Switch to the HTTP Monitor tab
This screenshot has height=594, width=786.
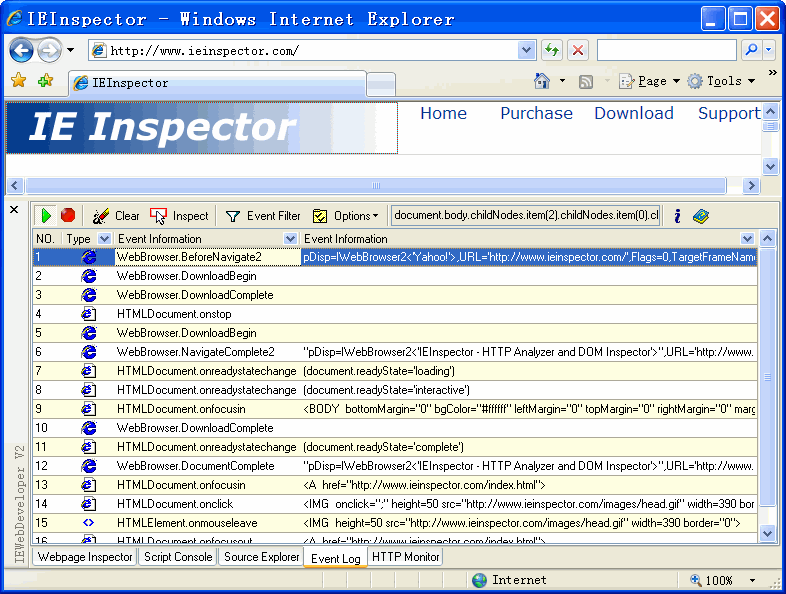pos(406,557)
